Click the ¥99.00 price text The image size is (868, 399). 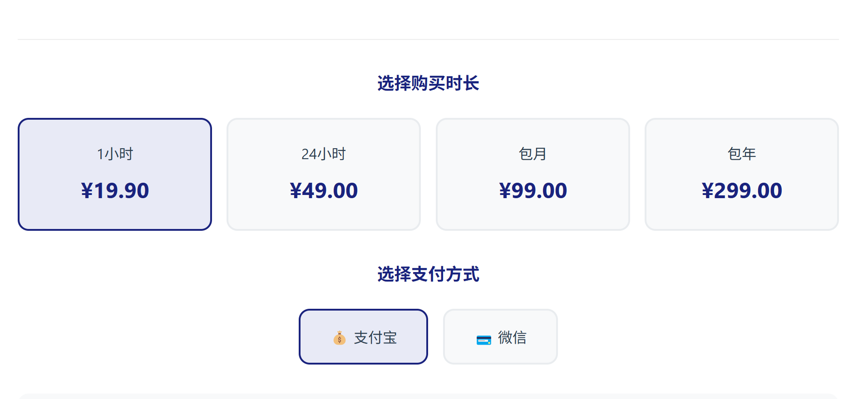point(533,190)
